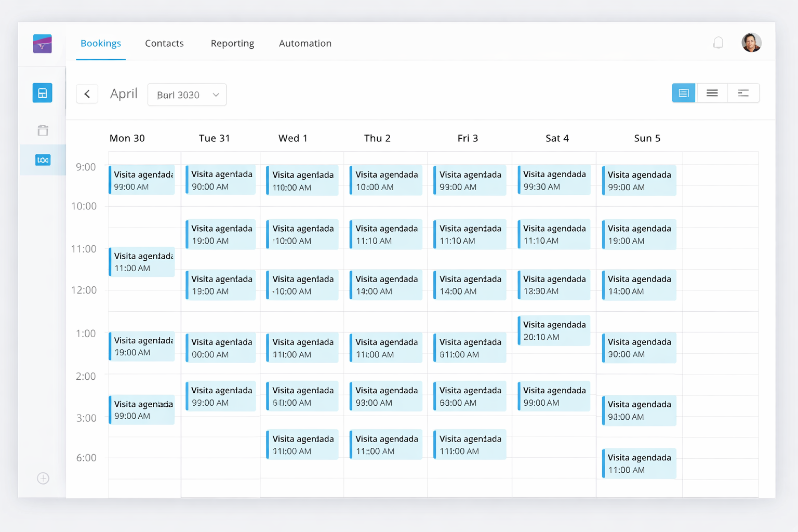The width and height of the screenshot is (798, 532).
Task: Select the highlighted log sidebar icon
Action: pos(43,160)
